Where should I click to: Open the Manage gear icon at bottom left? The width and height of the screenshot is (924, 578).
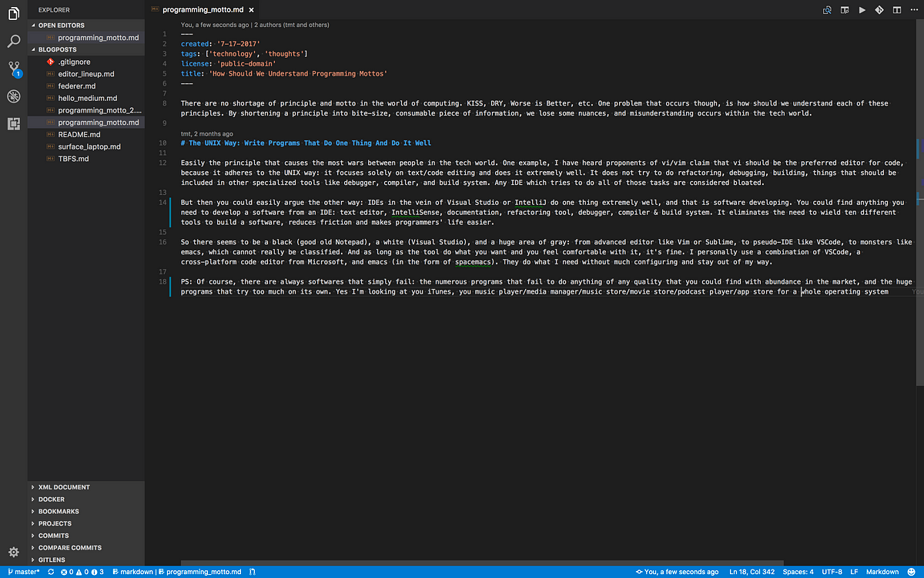coord(13,552)
